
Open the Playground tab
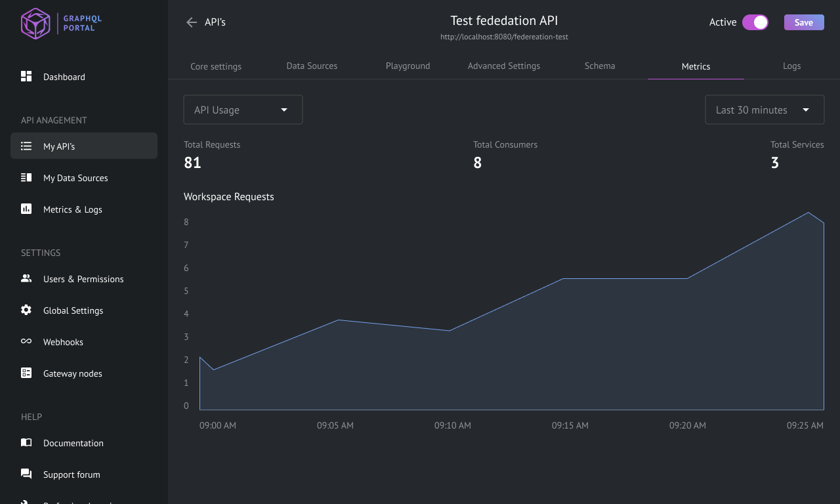(408, 66)
